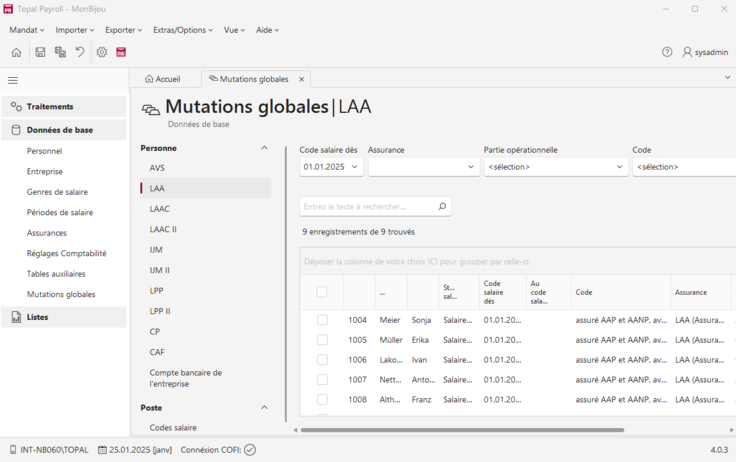The height and width of the screenshot is (462, 736).
Task: Click the Undo arrow icon
Action: (x=80, y=52)
